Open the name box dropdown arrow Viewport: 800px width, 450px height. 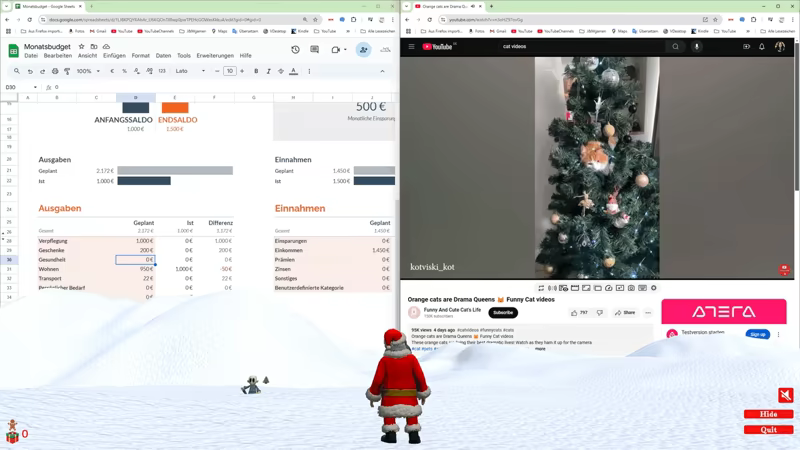tap(35, 88)
